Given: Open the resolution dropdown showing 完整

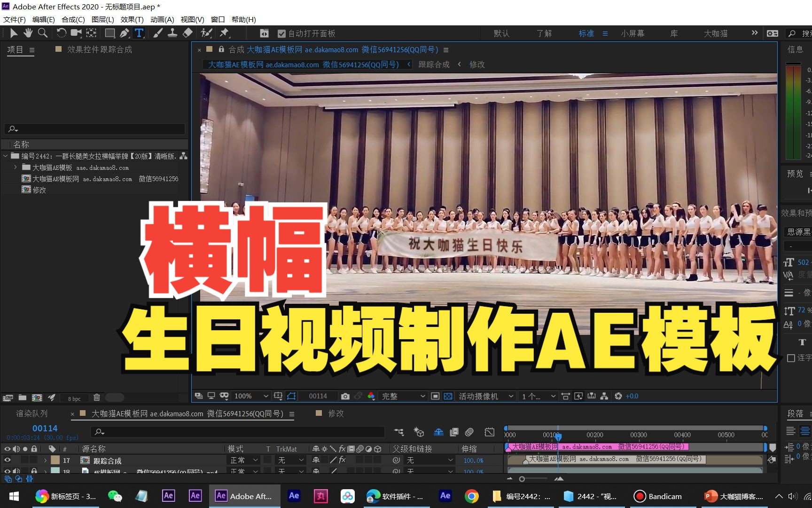Looking at the screenshot, I should tap(403, 396).
